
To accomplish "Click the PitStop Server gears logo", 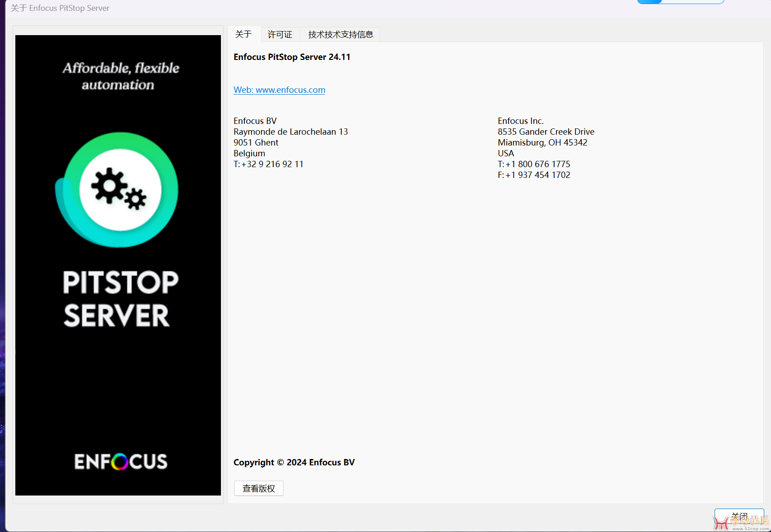I will pyautogui.click(x=118, y=190).
